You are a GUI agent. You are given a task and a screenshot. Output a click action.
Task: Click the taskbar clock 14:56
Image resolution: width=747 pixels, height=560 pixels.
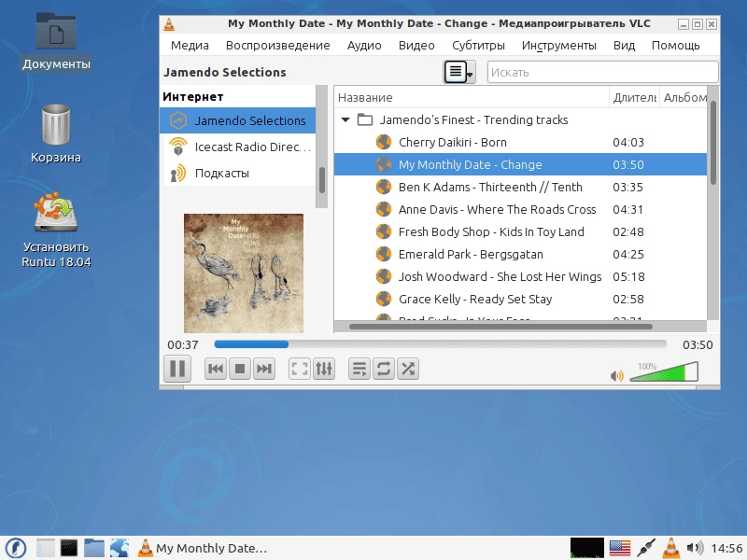coord(726,548)
